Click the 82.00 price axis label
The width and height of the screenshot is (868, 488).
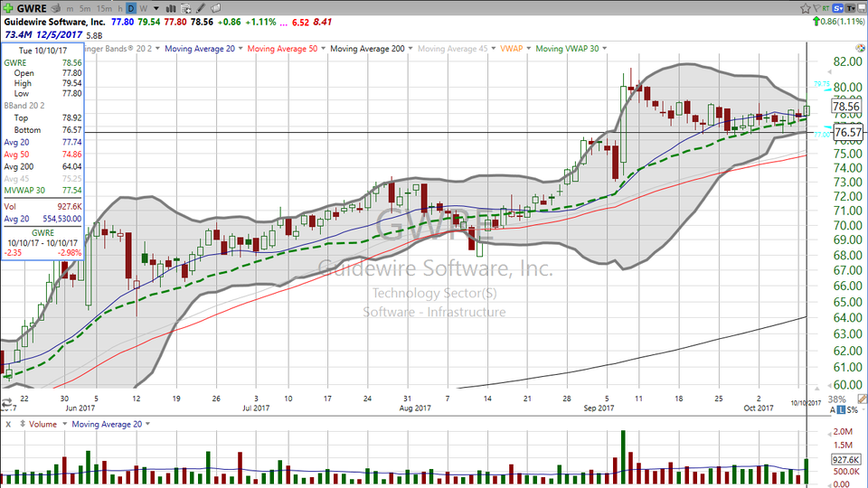(x=849, y=61)
